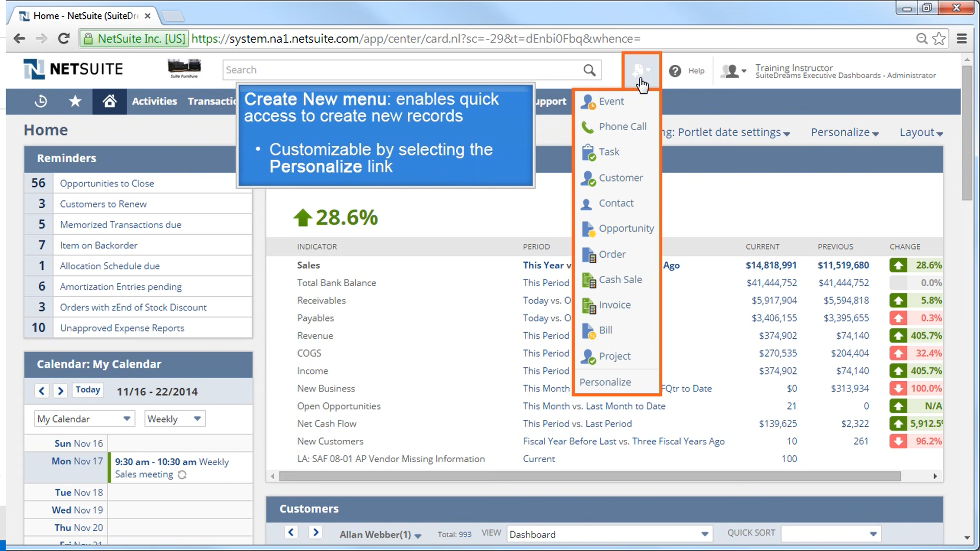980x551 pixels.
Task: Open the My Calendar selector dropdown
Action: coord(84,419)
